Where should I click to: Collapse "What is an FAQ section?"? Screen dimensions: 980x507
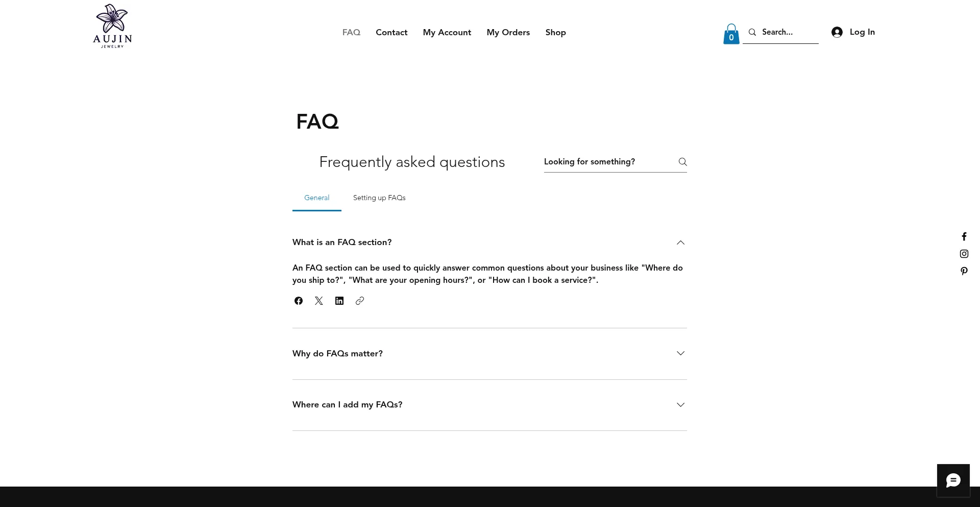pyautogui.click(x=489, y=243)
